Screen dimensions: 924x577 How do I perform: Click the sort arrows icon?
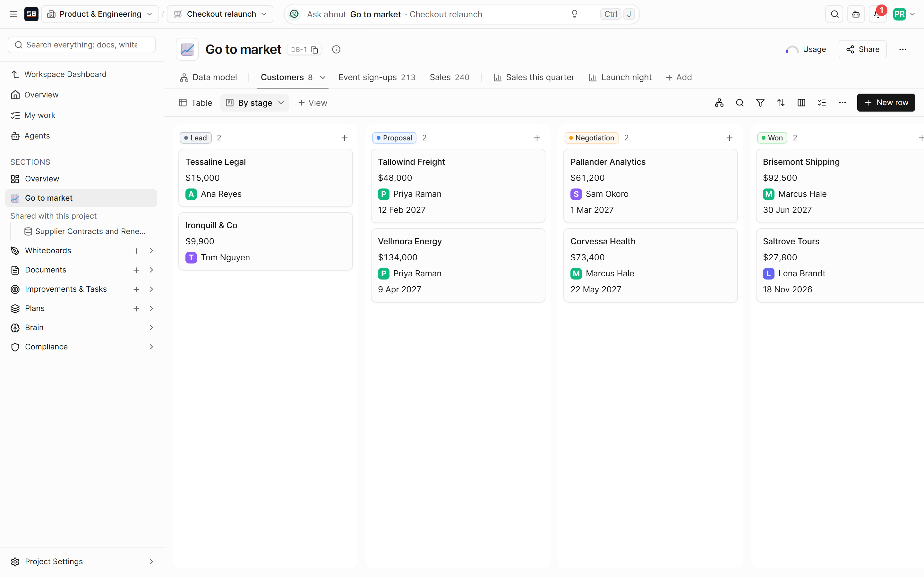tap(781, 103)
